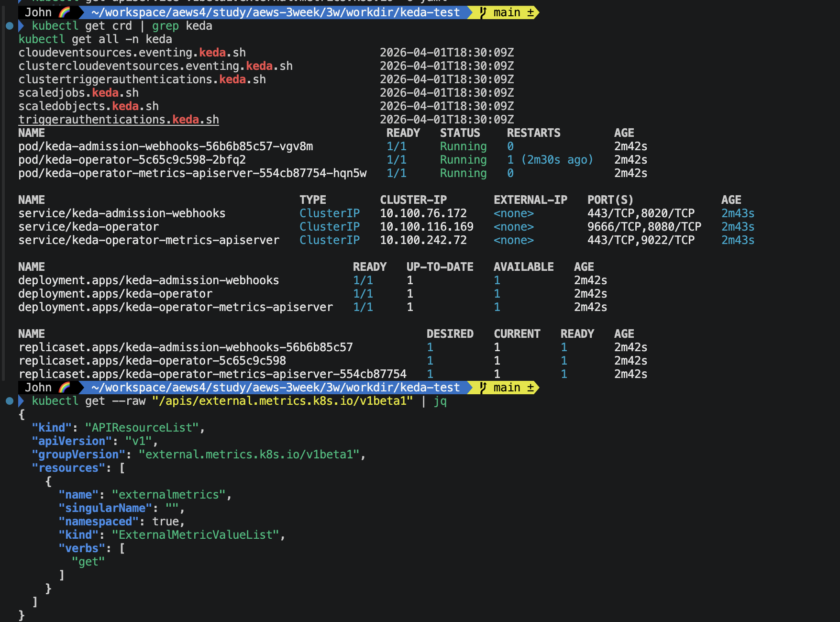The width and height of the screenshot is (840, 622).
Task: Click ports '443/TCP,8020/TCP'
Action: (x=641, y=213)
